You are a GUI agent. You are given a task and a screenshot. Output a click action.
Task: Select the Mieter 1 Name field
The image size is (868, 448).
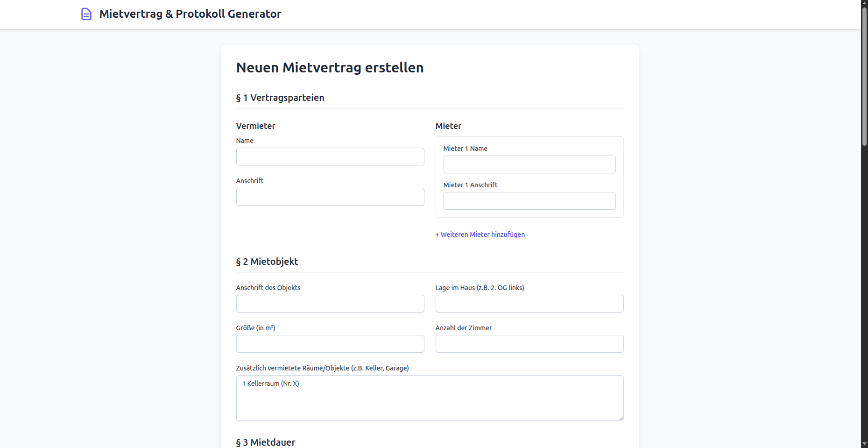point(529,164)
